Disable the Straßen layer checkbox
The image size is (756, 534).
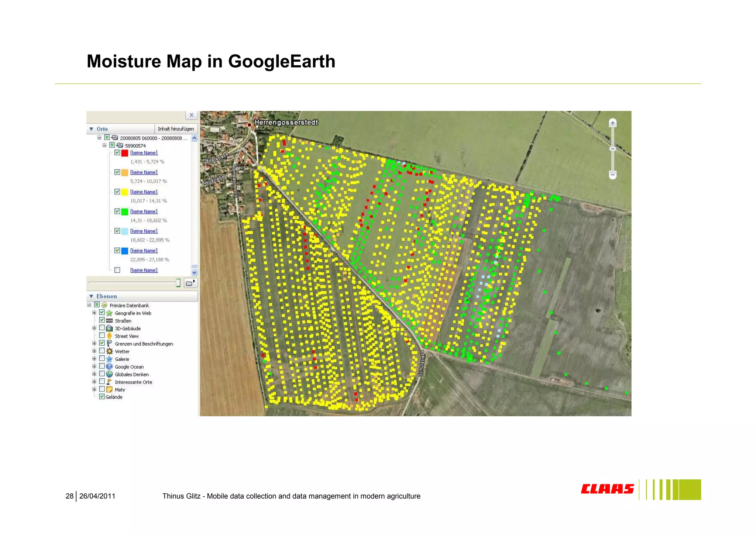pyautogui.click(x=102, y=320)
